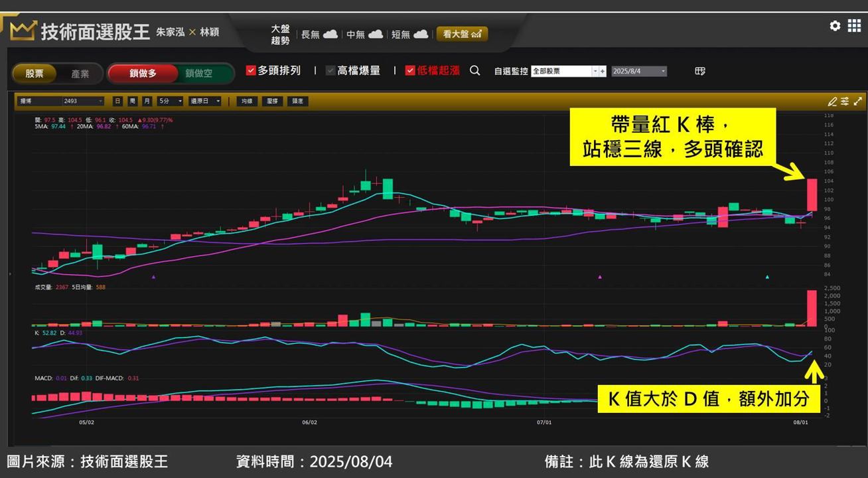
Task: Click the 看大盤 market view button
Action: (462, 34)
